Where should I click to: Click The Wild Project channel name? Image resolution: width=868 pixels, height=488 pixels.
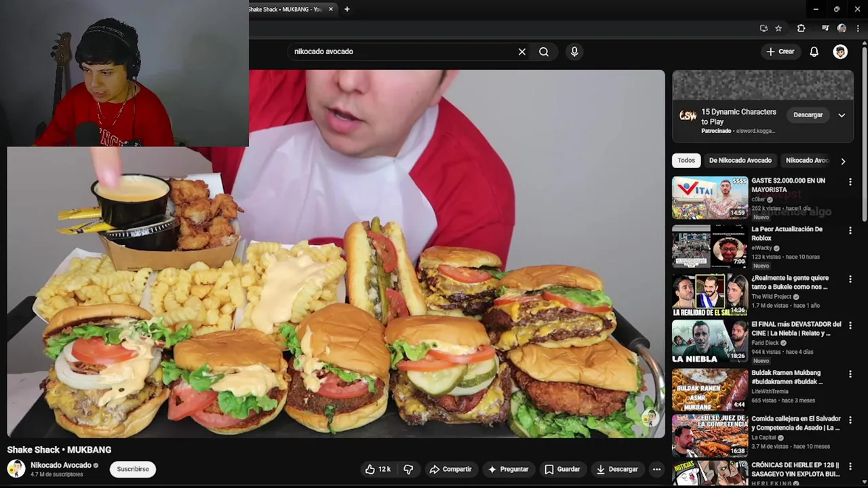[x=772, y=297]
